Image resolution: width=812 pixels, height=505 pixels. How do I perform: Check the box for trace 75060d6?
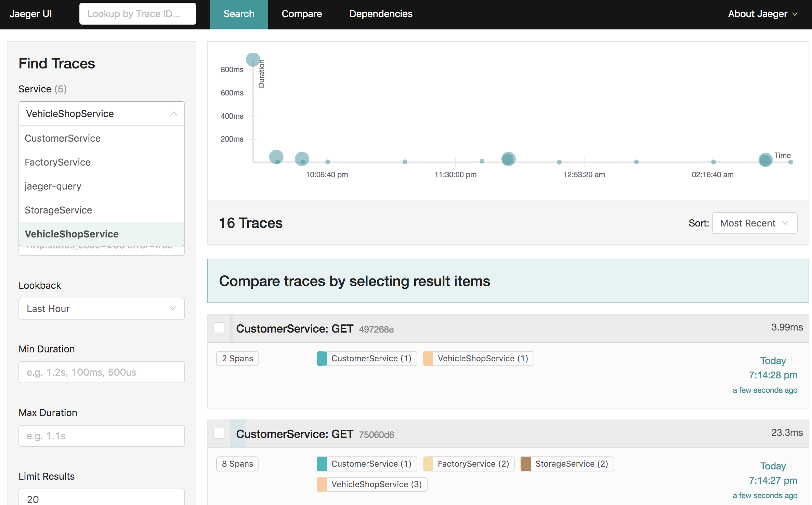[x=219, y=433]
